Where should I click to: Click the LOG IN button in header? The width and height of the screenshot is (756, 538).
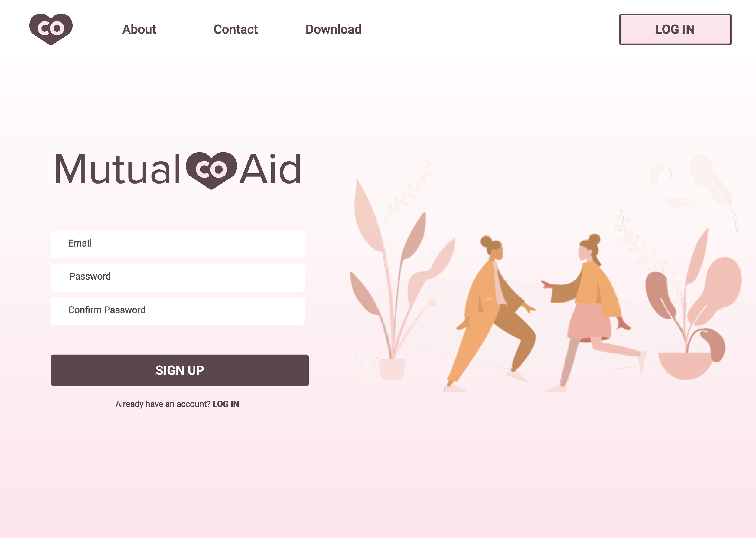(x=675, y=29)
